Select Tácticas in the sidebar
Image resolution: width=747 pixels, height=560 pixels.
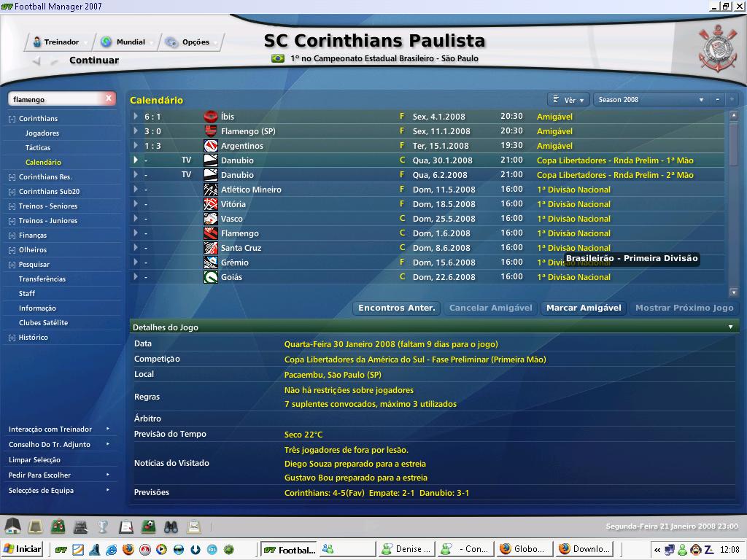[38, 147]
